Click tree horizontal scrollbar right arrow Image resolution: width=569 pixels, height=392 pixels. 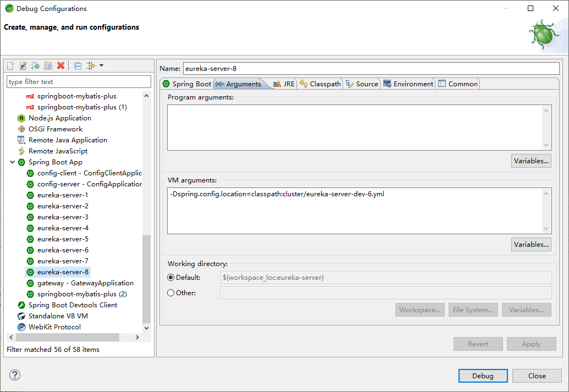[137, 337]
